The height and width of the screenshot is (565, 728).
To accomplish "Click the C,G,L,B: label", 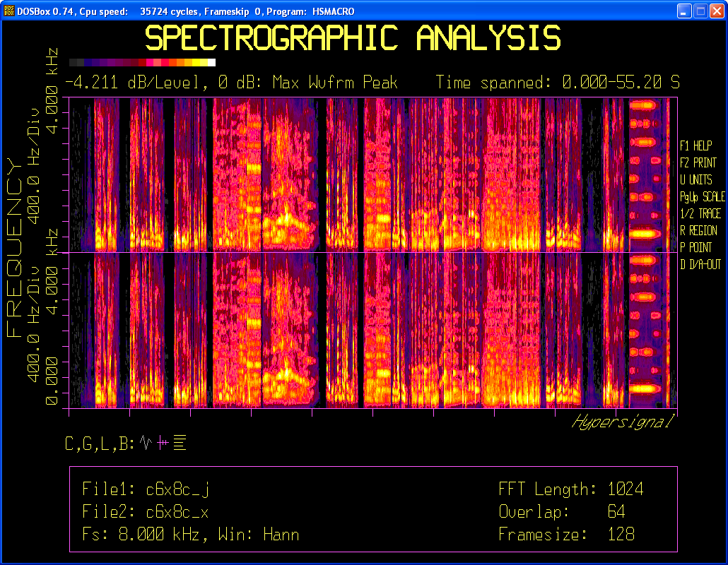I will tap(100, 444).
